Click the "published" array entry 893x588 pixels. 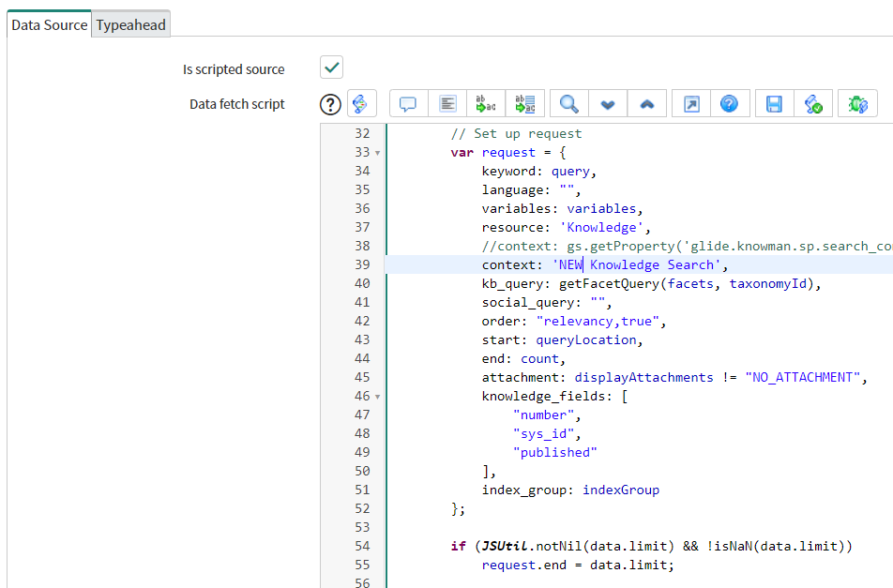pyautogui.click(x=554, y=453)
